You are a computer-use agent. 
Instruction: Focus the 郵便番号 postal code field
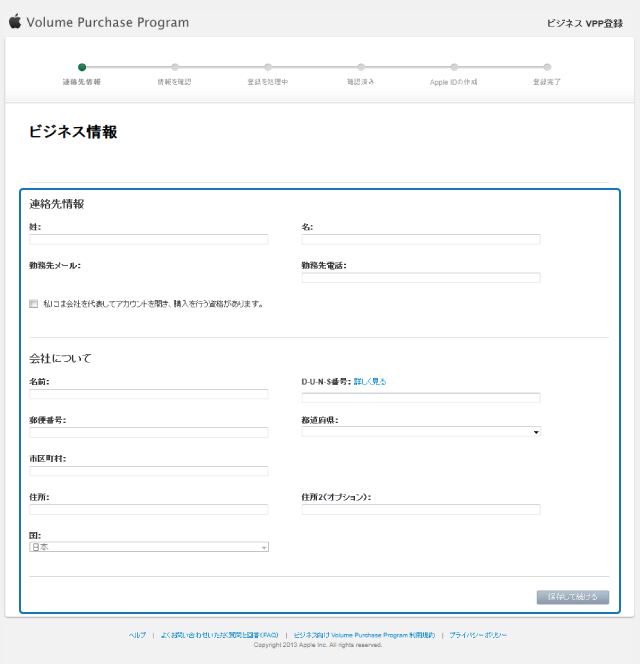149,432
